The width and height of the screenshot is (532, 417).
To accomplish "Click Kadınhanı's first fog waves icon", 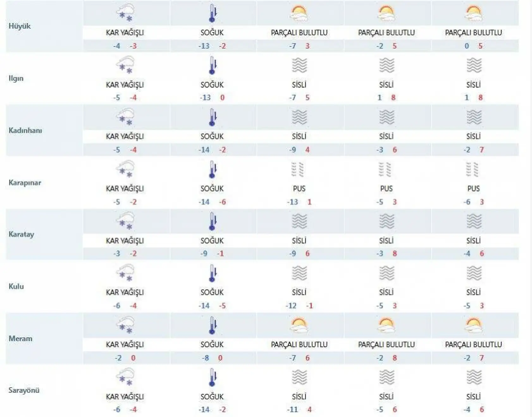I will 299,117.
